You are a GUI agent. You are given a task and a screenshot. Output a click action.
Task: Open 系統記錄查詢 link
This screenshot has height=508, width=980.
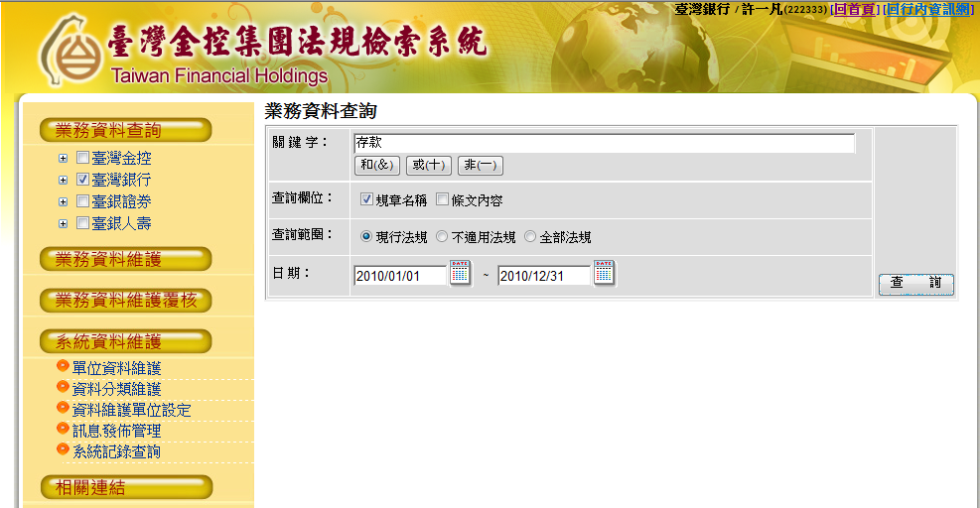click(117, 451)
